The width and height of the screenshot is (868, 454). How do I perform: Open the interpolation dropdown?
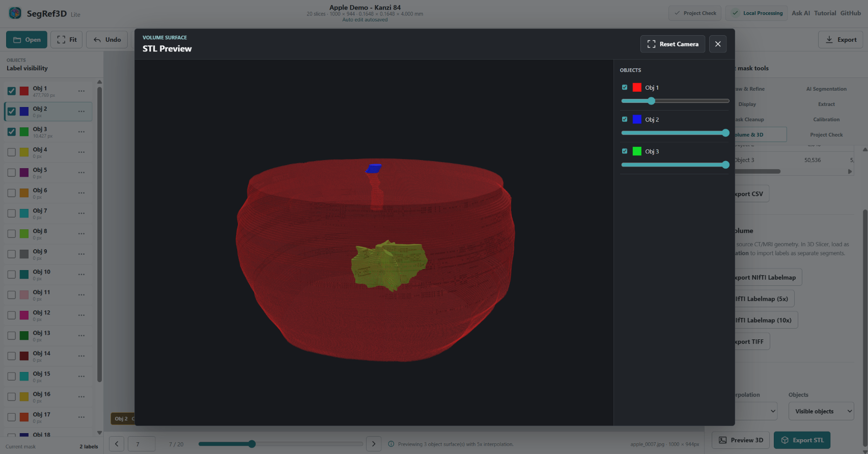click(x=756, y=411)
